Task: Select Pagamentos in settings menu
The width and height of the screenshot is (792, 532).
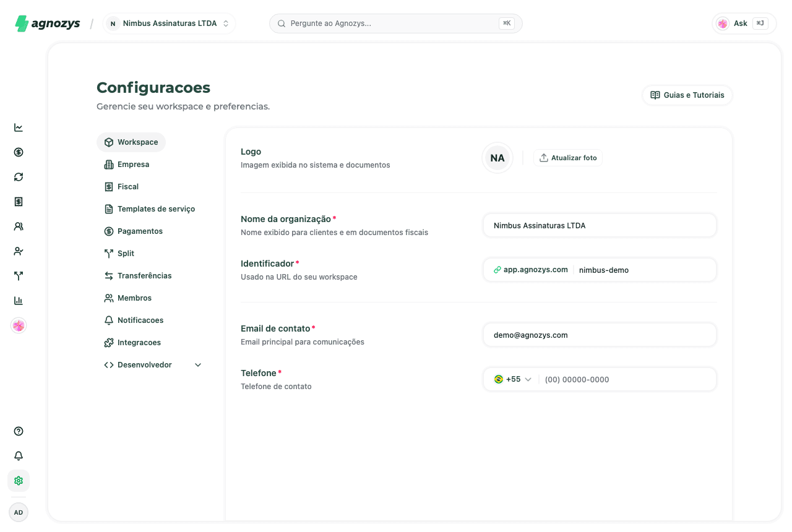Action: (x=134, y=231)
